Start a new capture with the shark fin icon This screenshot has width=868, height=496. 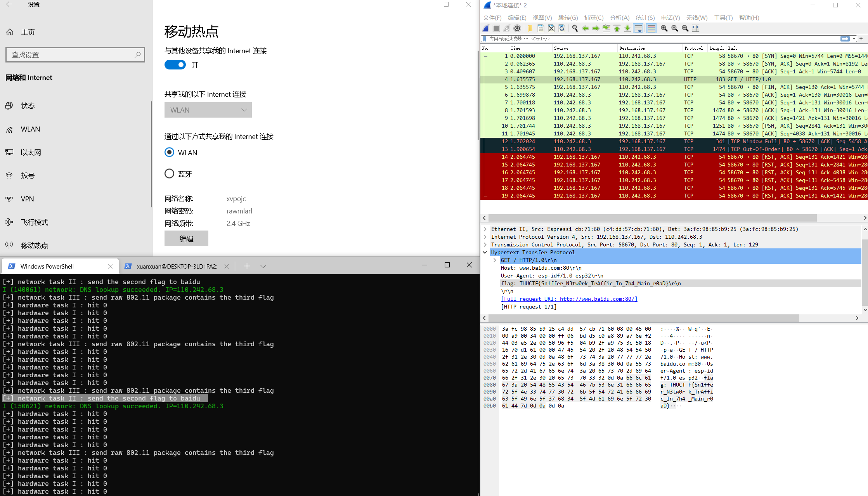click(485, 28)
